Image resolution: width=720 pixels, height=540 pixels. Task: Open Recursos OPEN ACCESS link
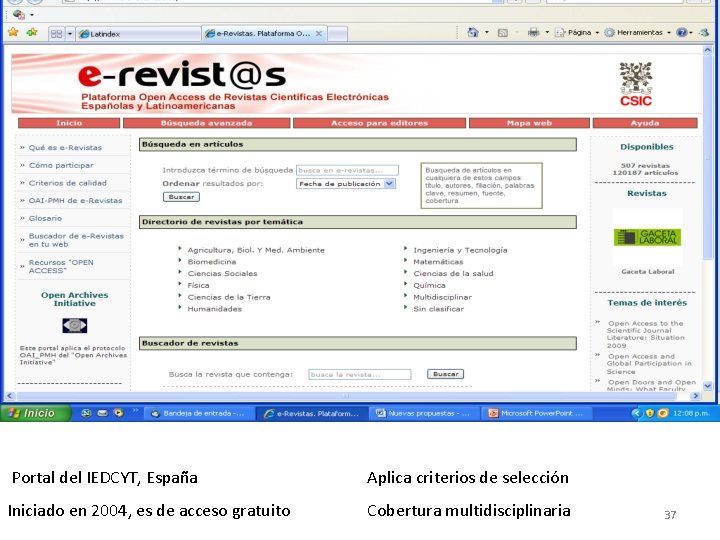click(61, 266)
